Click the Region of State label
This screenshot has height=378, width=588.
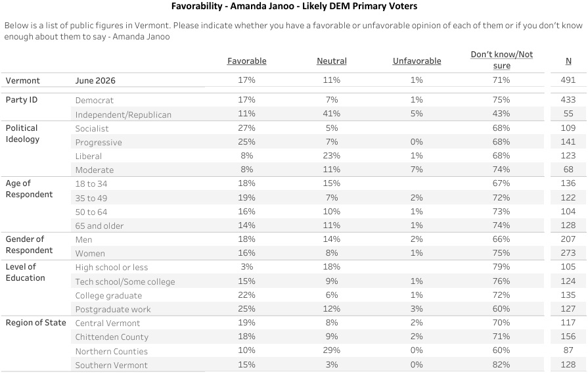point(35,322)
